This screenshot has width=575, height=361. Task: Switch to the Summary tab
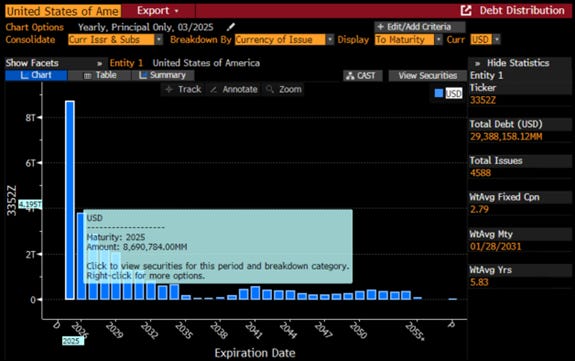163,75
